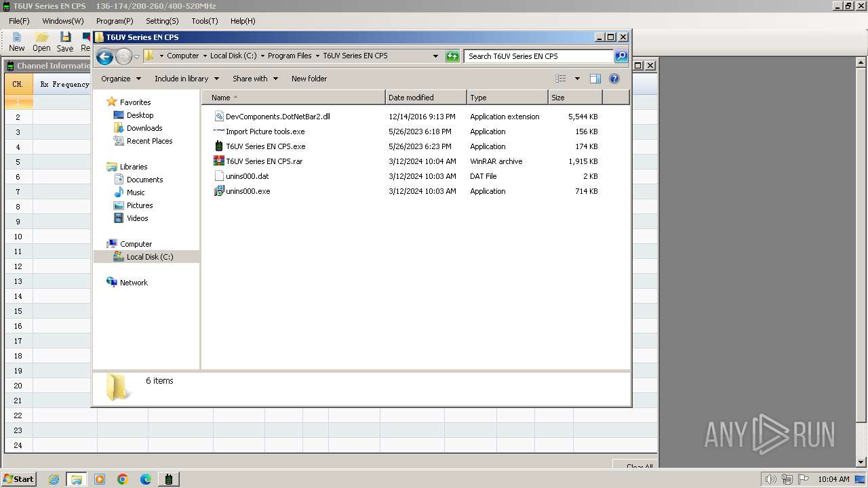This screenshot has height=488, width=868.
Task: Open Tools(T) menu in T6UV CPS
Action: pyautogui.click(x=205, y=21)
